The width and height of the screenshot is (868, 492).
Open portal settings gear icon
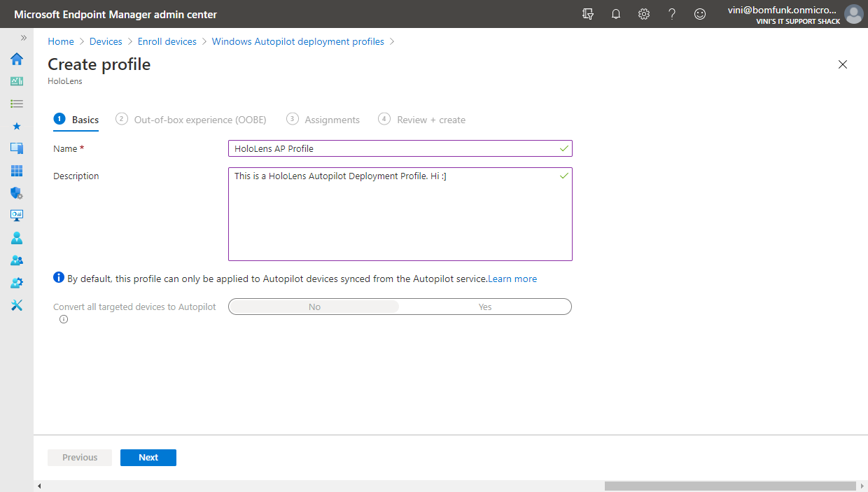coord(644,14)
